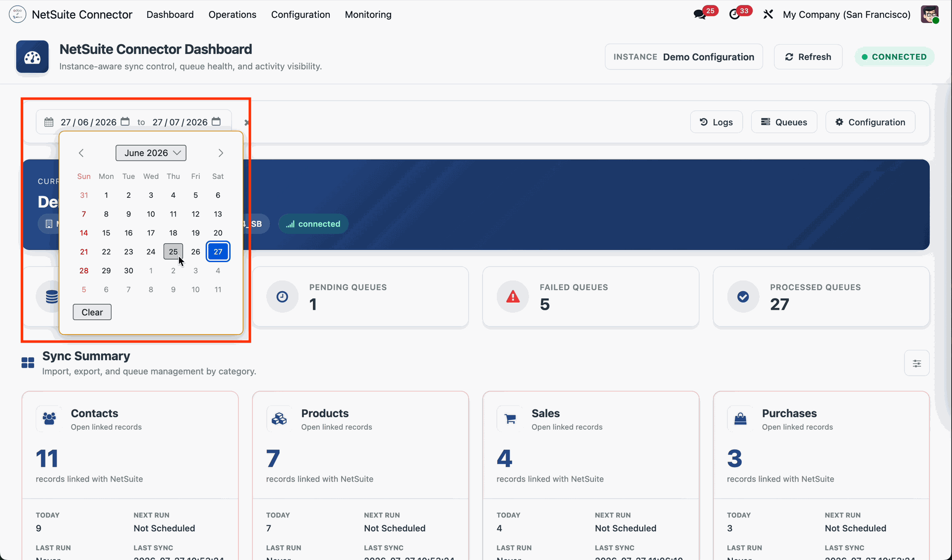
Task: Click Products count 7
Action: (x=273, y=458)
